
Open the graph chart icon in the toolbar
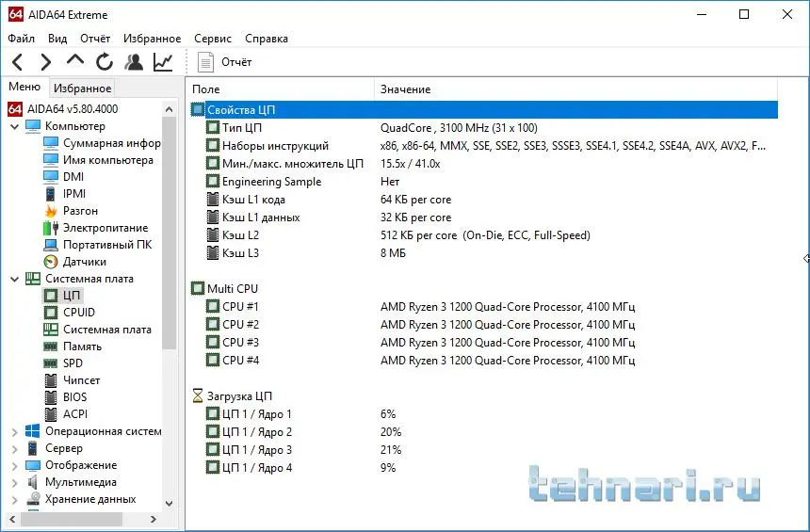163,62
